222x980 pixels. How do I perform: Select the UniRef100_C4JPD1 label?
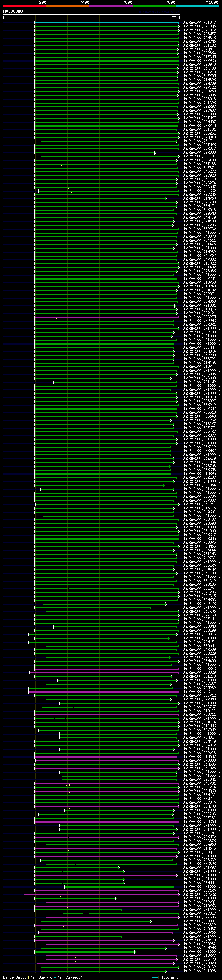[x=199, y=783]
